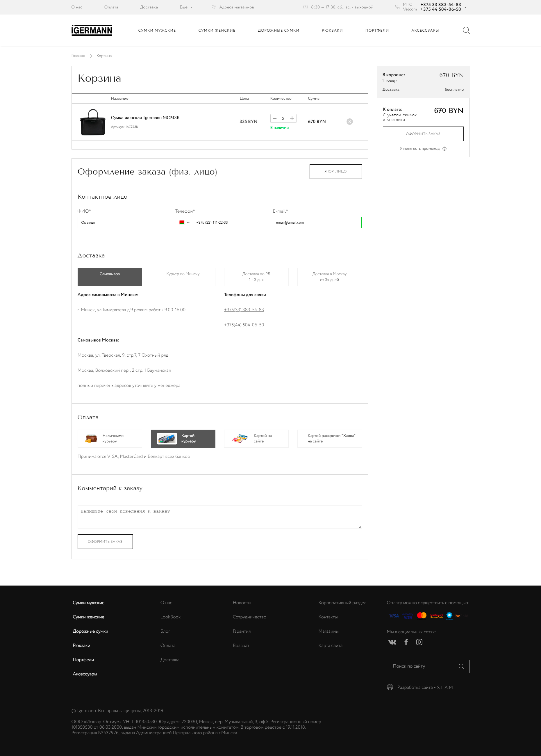The image size is (541, 756).
Task: Remove the bag from cart with X icon
Action: [x=349, y=122]
